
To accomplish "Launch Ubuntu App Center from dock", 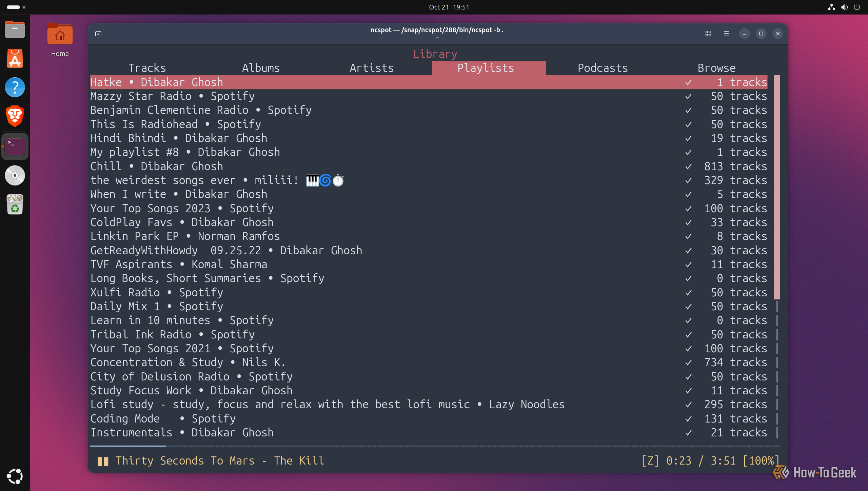I will coord(15,59).
